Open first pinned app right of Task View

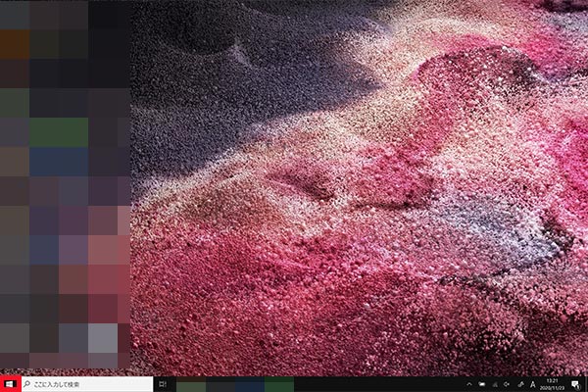[x=191, y=384]
